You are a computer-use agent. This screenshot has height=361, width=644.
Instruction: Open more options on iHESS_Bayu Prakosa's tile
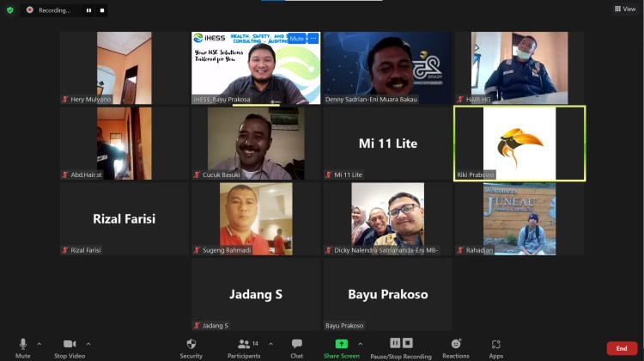[313, 39]
